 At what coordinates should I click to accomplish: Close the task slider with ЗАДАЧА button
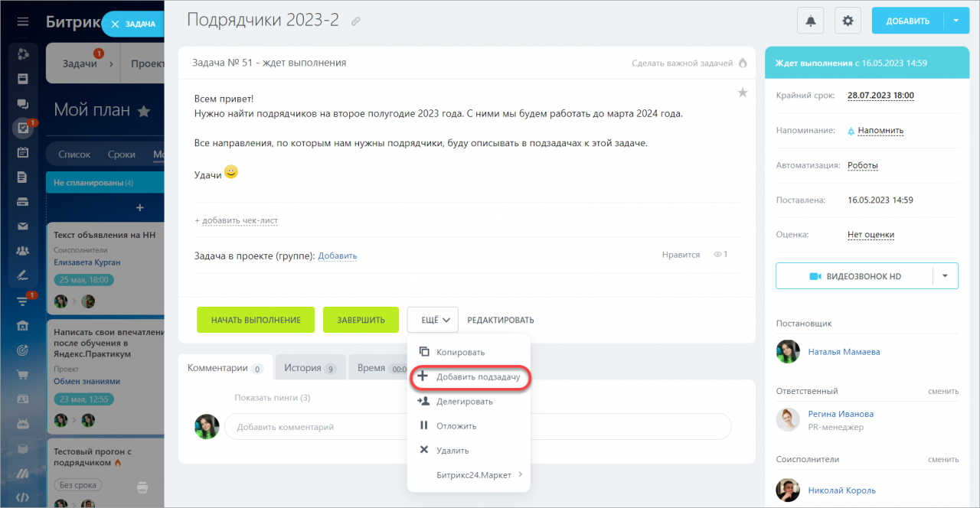coord(133,24)
